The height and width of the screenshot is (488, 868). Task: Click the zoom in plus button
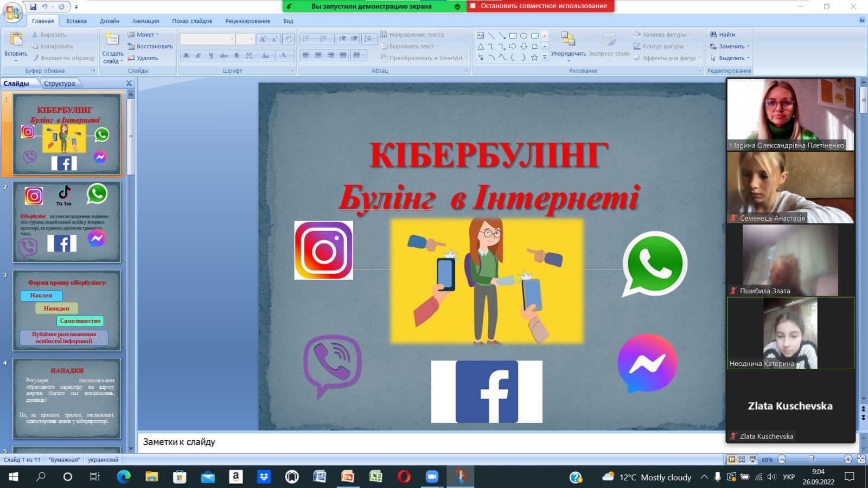(848, 459)
